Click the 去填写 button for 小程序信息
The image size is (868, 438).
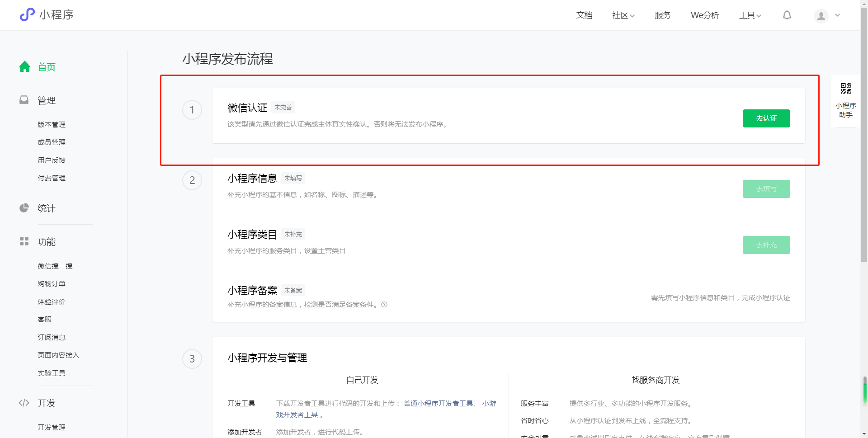[766, 189]
